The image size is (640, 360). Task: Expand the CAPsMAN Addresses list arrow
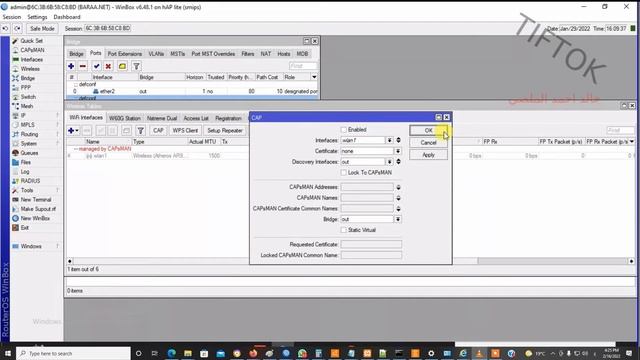(398, 187)
